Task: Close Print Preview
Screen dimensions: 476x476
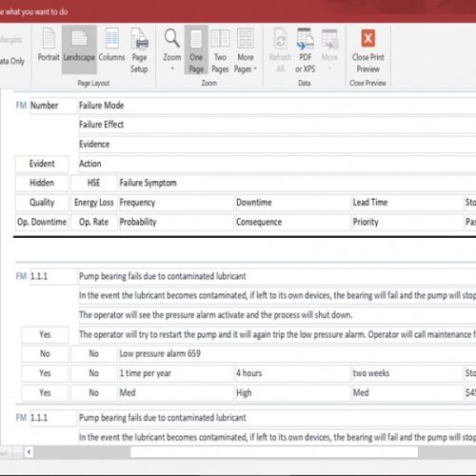Action: pyautogui.click(x=367, y=50)
